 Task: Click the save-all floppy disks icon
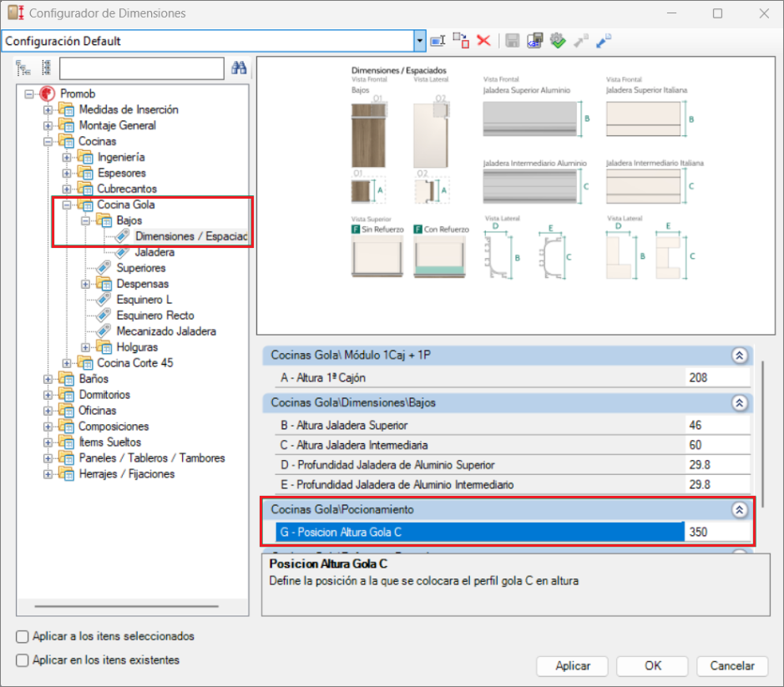(535, 40)
